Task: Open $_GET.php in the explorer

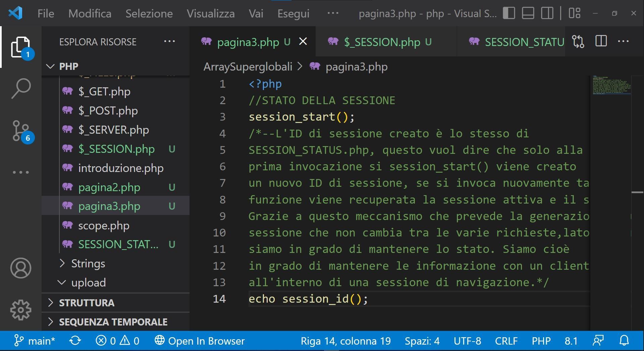Action: pyautogui.click(x=115, y=91)
